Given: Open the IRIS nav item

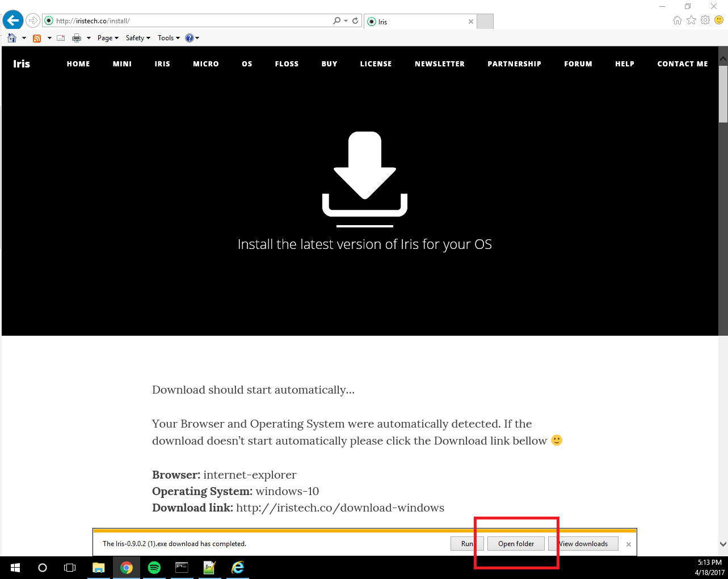Looking at the screenshot, I should 162,64.
